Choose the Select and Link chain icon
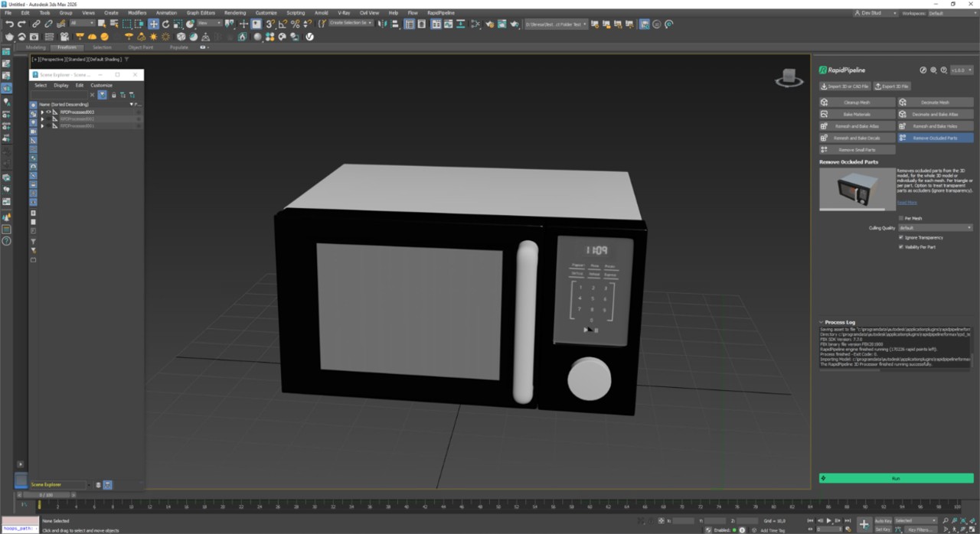980x534 pixels. coord(36,24)
